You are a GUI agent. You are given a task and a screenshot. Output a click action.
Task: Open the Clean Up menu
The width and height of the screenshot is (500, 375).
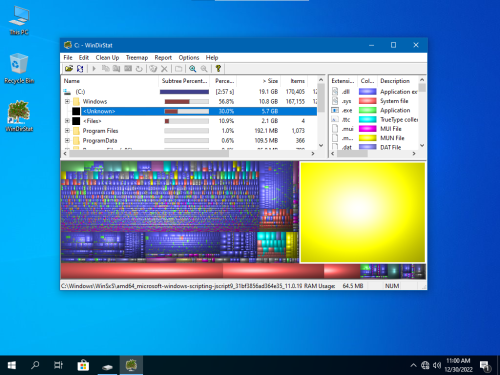pyautogui.click(x=107, y=58)
